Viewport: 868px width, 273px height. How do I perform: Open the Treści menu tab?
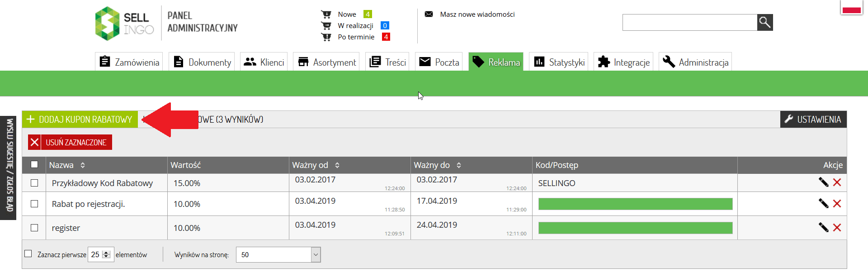(x=387, y=62)
